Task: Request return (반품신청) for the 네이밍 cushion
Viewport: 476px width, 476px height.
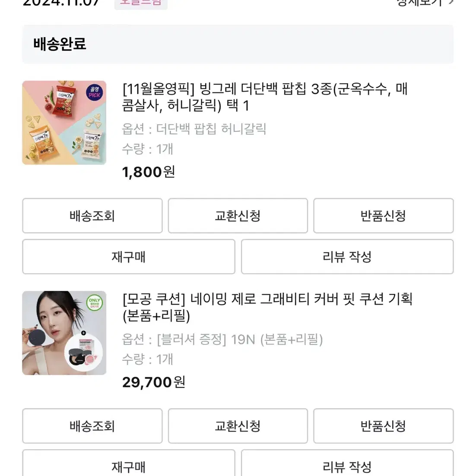Action: [x=384, y=426]
